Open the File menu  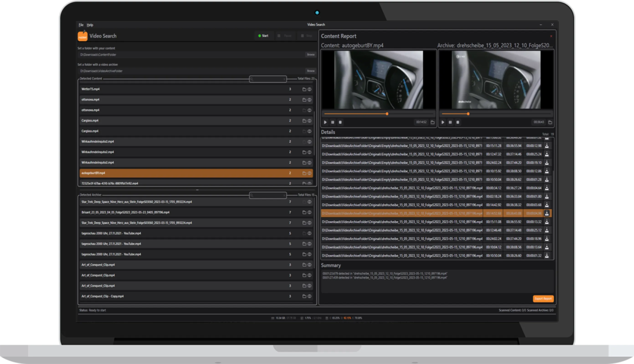[81, 25]
